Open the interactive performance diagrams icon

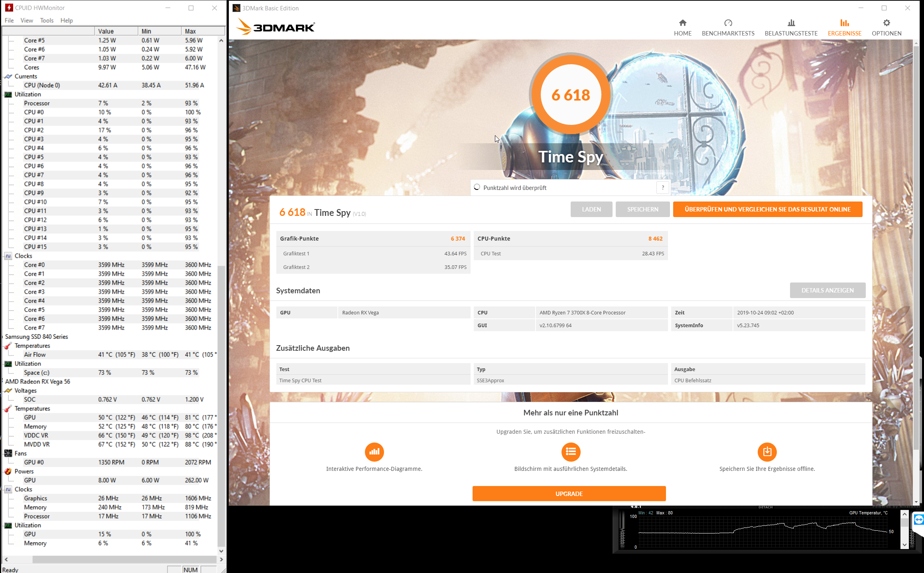coord(374,452)
